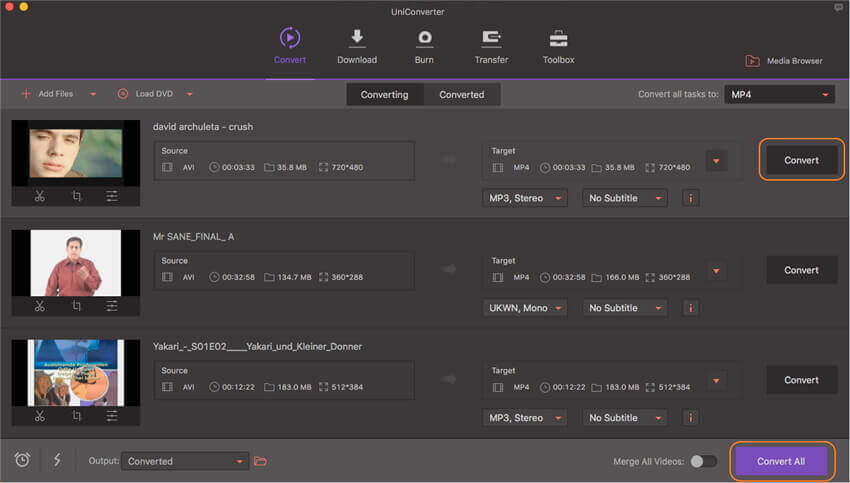Open No Subtitle dropdown for Yakari
Viewport: 850px width, 483px height.
(x=625, y=418)
